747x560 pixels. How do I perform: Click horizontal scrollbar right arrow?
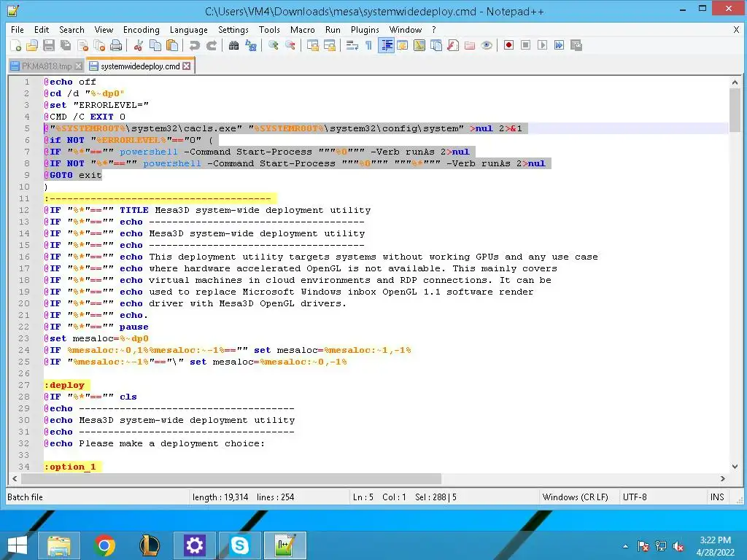coord(723,478)
